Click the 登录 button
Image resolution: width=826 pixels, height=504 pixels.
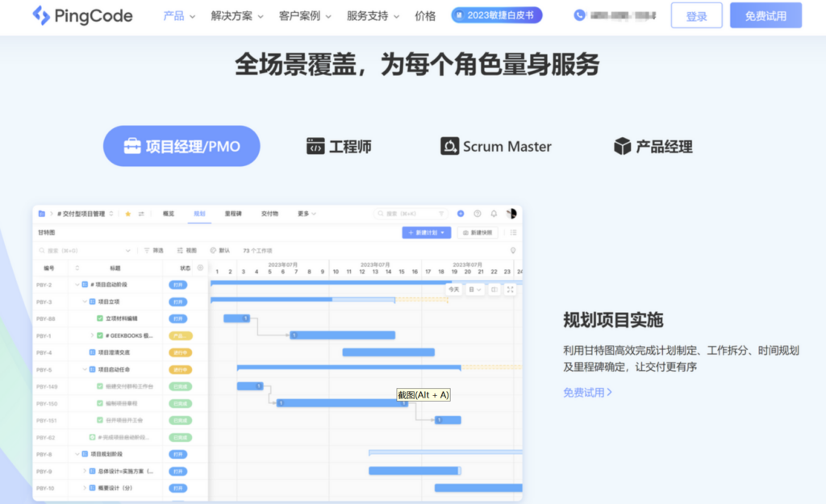coord(696,15)
